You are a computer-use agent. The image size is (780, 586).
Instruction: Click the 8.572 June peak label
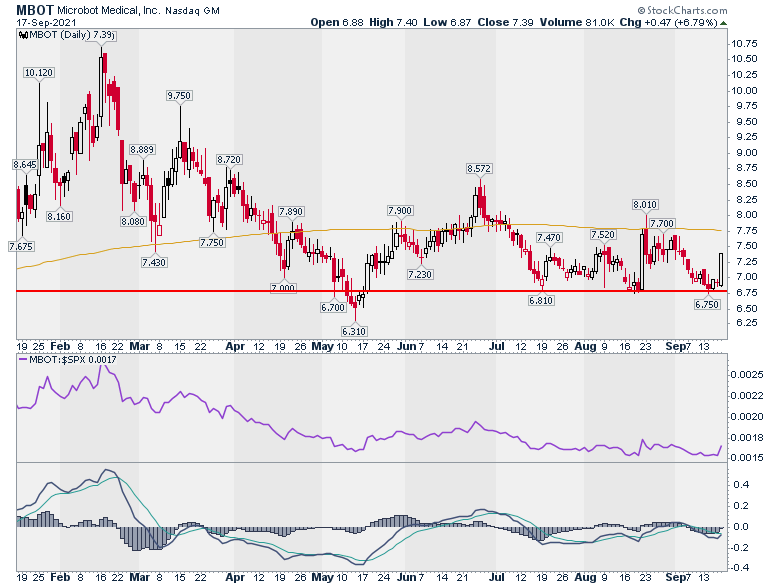click(x=479, y=168)
